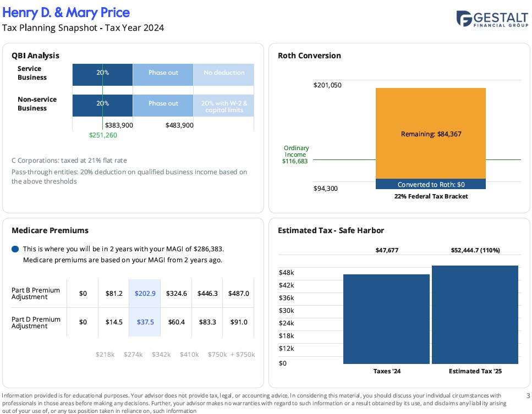Click the $383,900 threshold label
This screenshot has height=414, width=532.
click(x=119, y=125)
